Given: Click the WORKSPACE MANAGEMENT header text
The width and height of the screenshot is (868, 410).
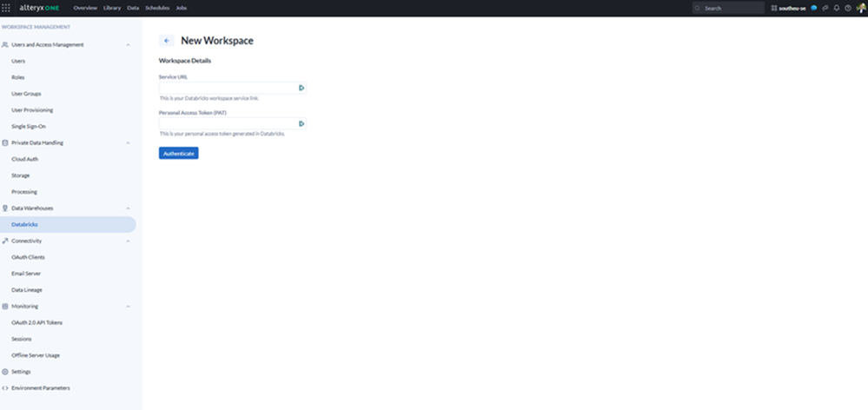Looking at the screenshot, I should point(36,27).
